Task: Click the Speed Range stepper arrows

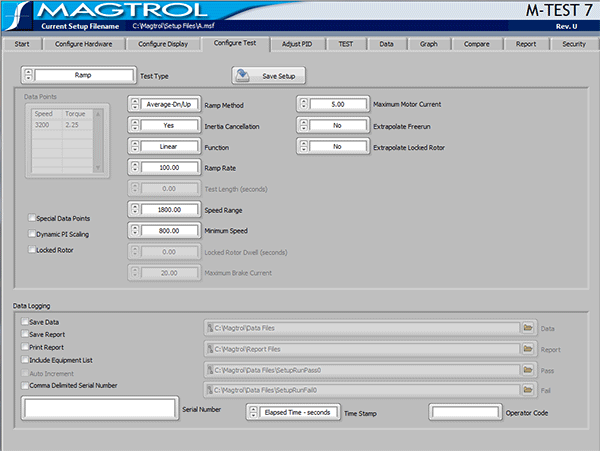Action: (x=135, y=209)
